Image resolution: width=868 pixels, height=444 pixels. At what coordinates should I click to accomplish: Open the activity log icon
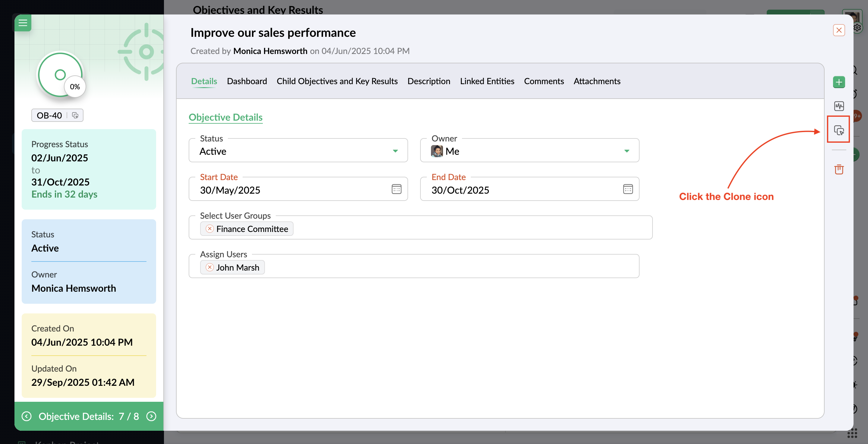point(838,106)
